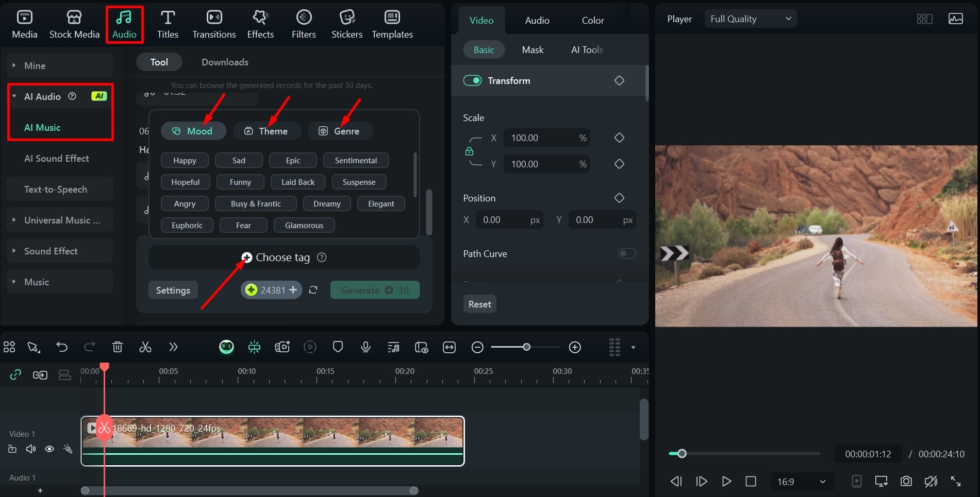Open the Transitions tab

[x=214, y=24]
